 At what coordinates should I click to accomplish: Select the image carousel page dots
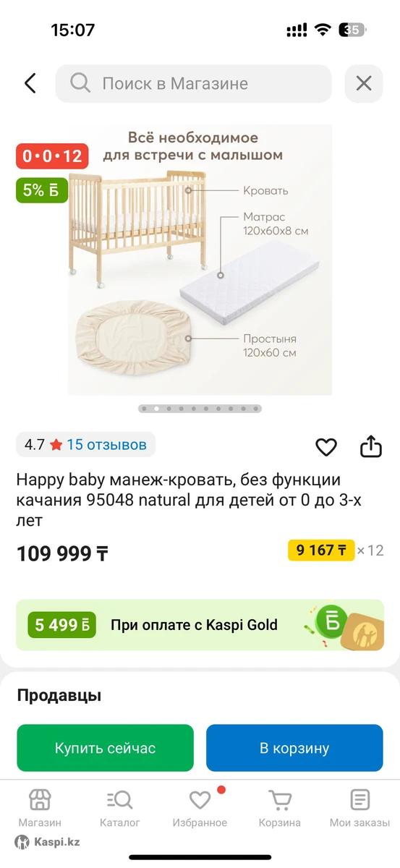(x=200, y=409)
